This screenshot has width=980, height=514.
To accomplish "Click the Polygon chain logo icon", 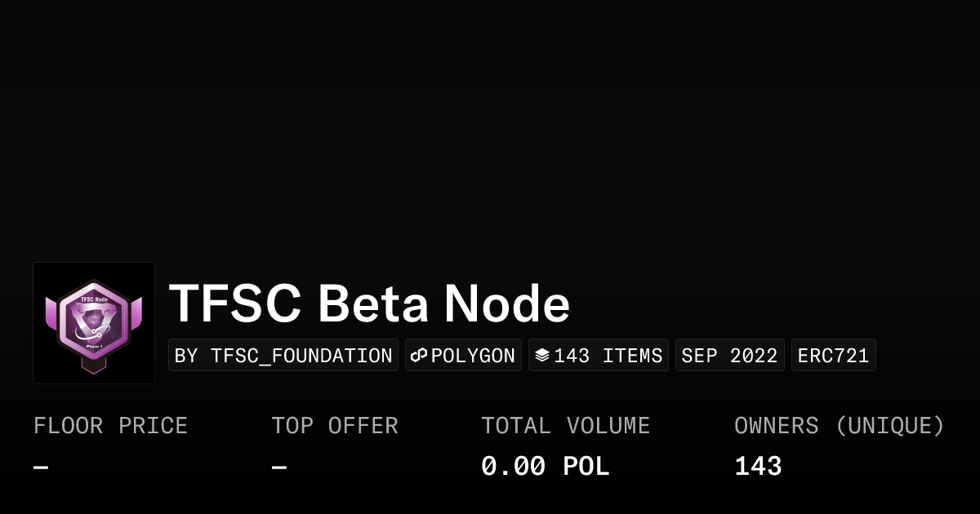I will [x=419, y=356].
